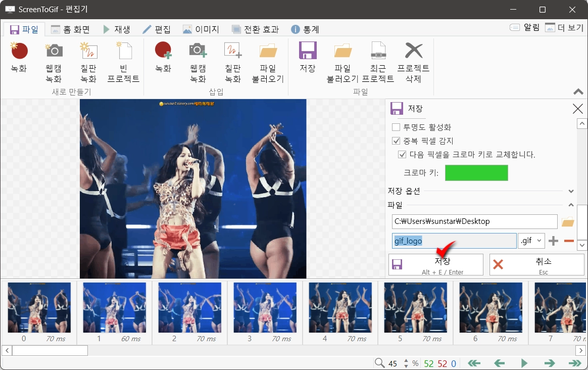Click the 저장 button (Alt+E / Enter)
Screen dimensions: 588x370
tap(436, 264)
